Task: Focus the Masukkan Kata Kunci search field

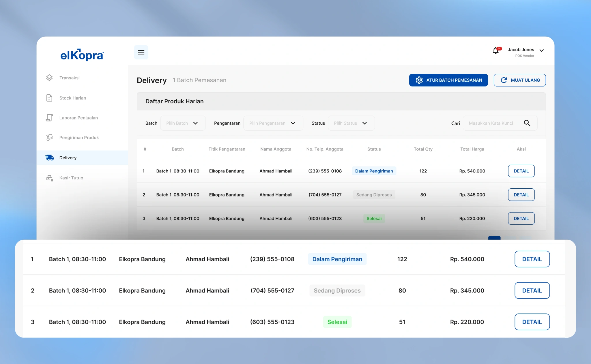Action: 500,123
